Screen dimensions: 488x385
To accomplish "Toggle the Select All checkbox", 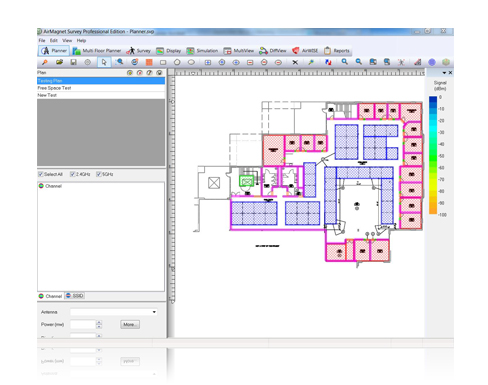I will tap(41, 174).
